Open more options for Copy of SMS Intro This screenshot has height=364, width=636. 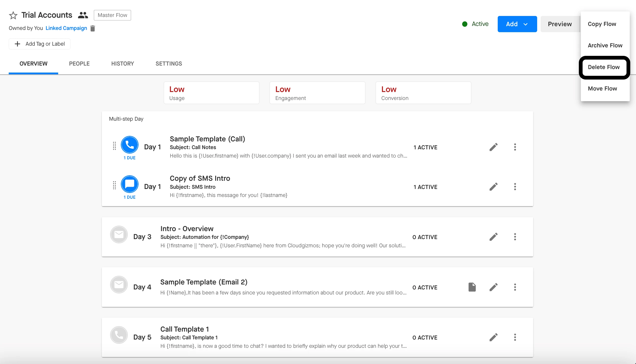[515, 186]
